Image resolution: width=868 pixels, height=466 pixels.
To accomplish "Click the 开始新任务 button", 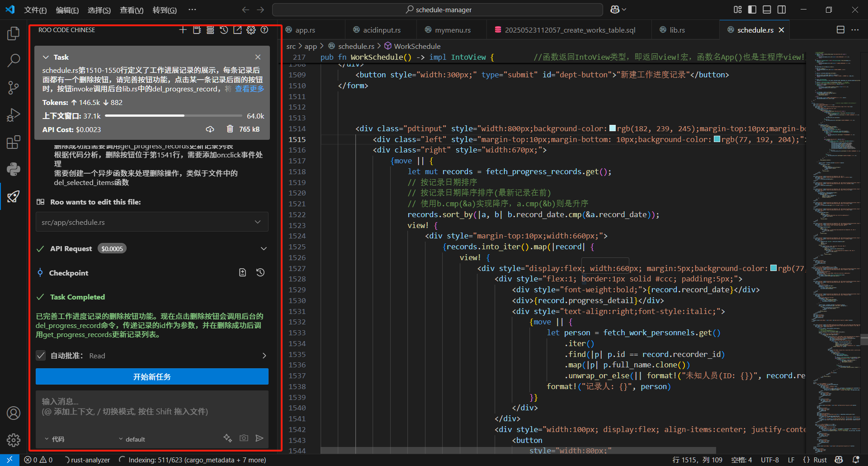I will click(152, 377).
